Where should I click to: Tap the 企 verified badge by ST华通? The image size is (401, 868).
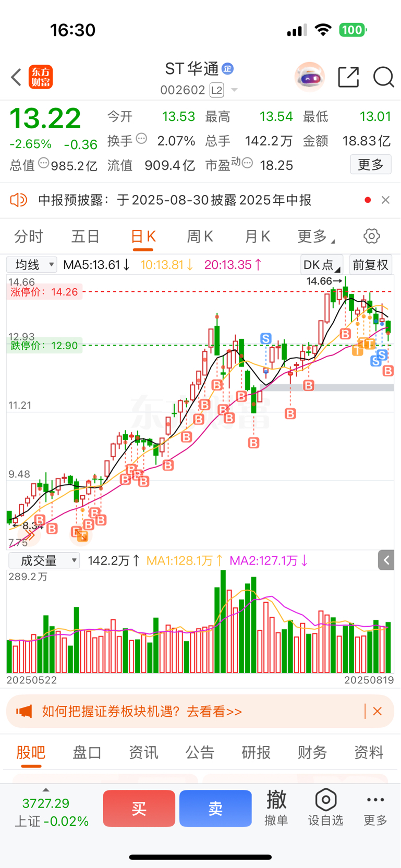(227, 68)
